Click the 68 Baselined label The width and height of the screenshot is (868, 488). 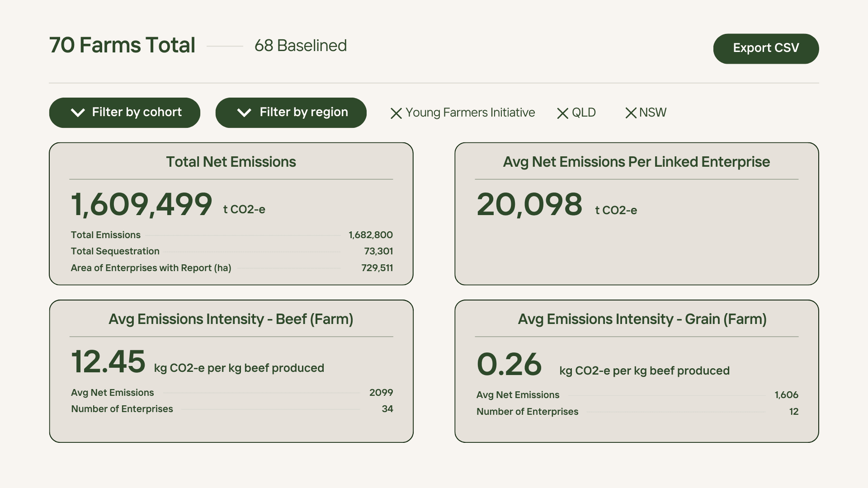coord(300,46)
